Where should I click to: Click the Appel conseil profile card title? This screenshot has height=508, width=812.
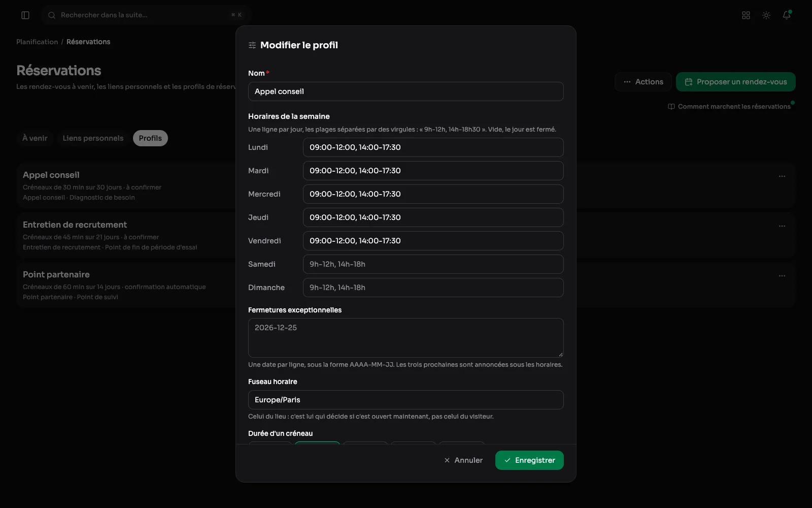click(x=51, y=175)
